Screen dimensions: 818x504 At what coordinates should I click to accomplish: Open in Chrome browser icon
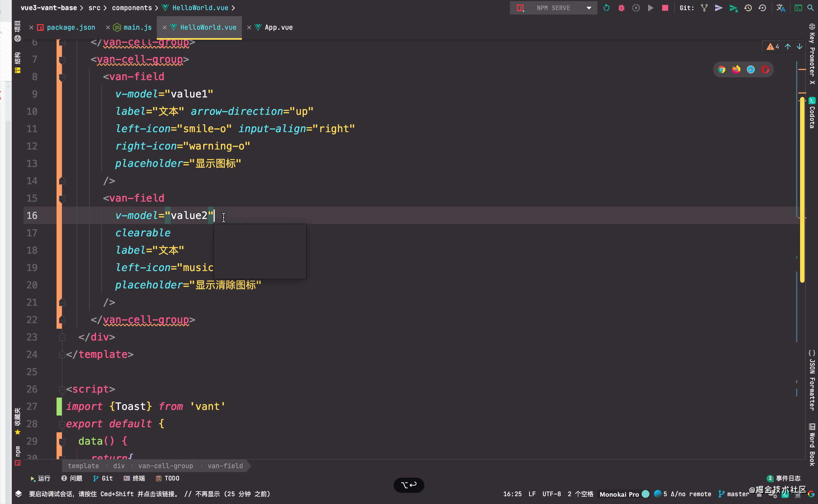click(722, 69)
